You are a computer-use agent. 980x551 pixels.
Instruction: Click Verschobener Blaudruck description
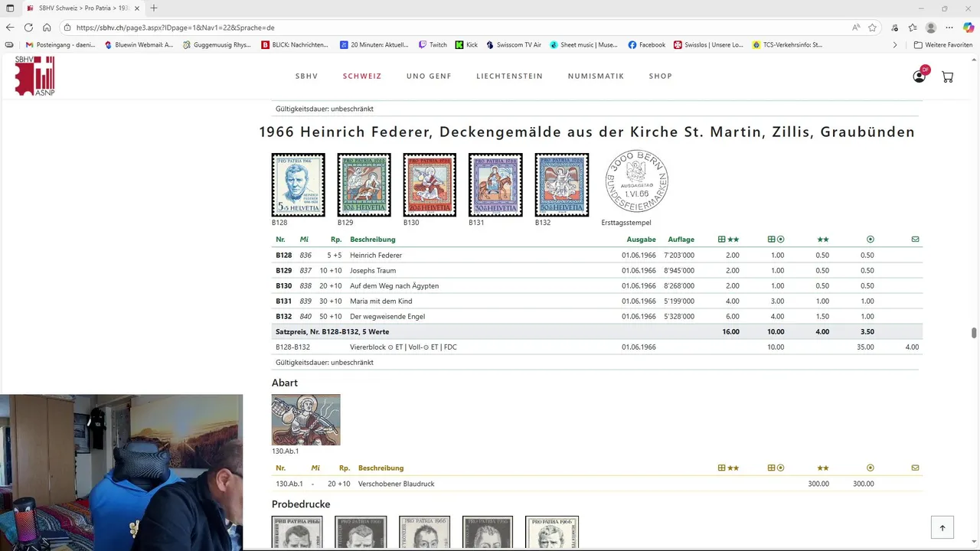[x=397, y=484]
